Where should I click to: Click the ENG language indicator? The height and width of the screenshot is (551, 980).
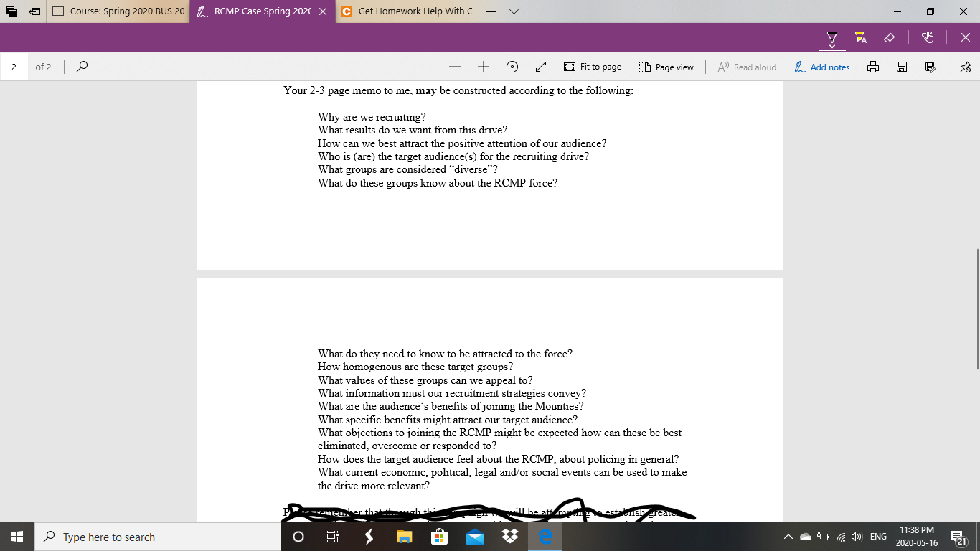point(878,537)
